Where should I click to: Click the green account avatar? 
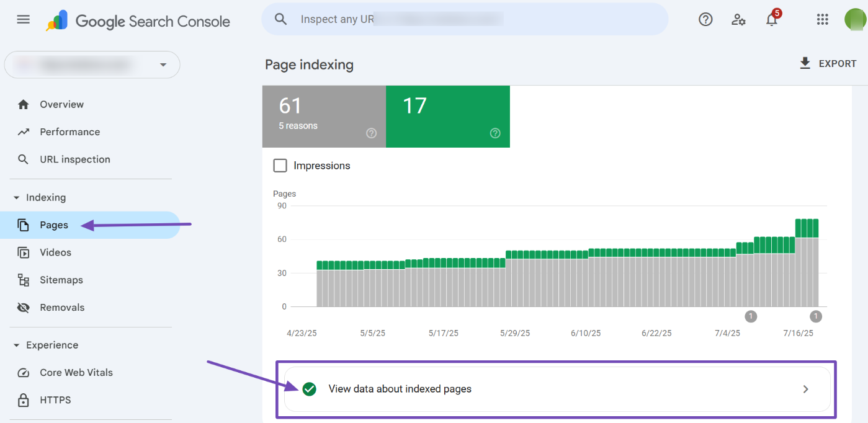(x=855, y=19)
